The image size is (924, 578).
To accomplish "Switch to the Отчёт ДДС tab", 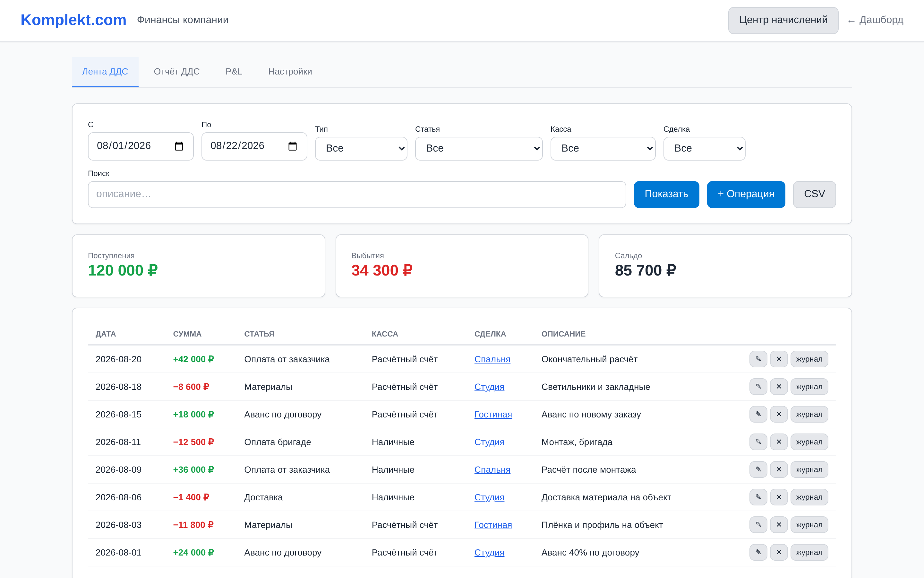I will coord(177,72).
